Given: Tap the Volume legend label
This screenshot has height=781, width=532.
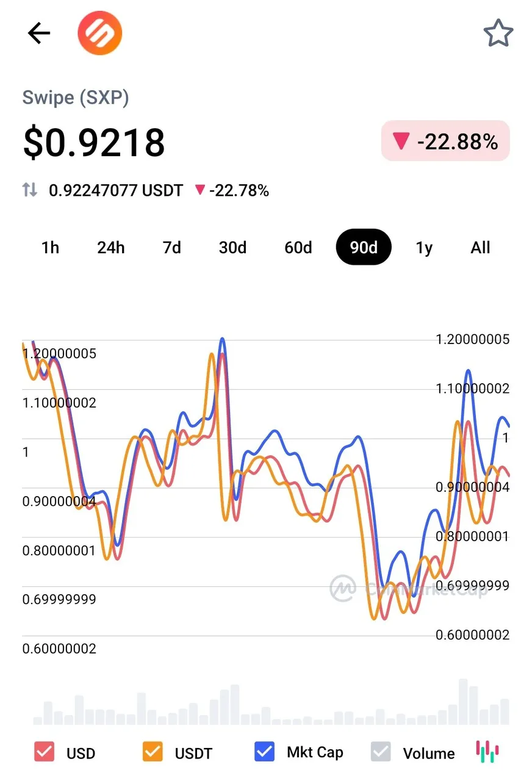Looking at the screenshot, I should click(429, 754).
